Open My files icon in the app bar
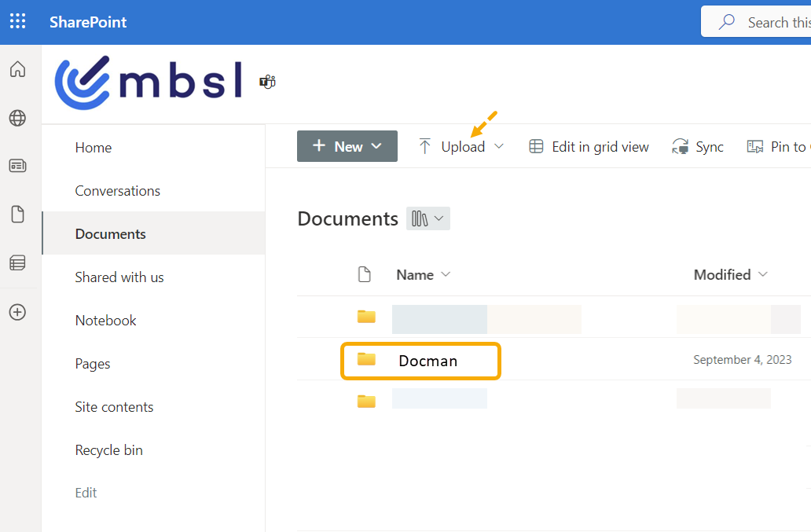Image resolution: width=811 pixels, height=532 pixels. [17, 214]
